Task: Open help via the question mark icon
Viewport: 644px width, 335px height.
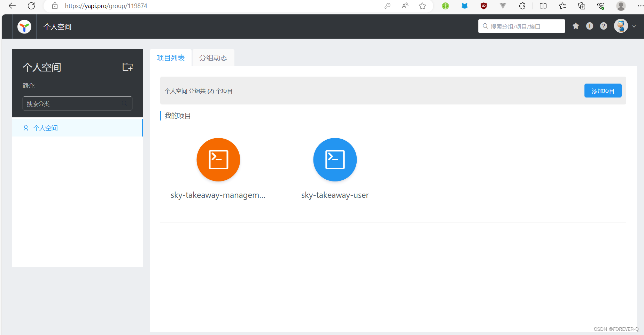Action: click(604, 26)
